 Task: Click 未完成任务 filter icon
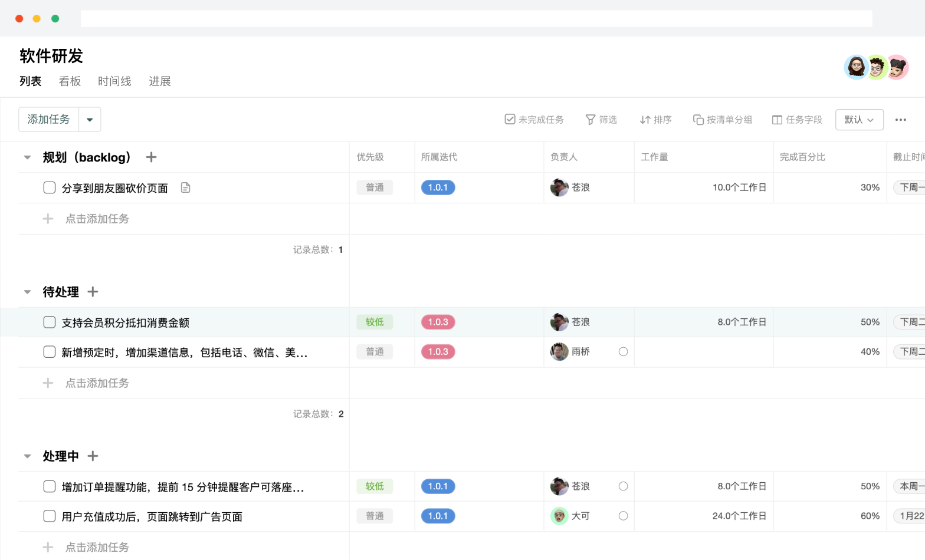(510, 120)
